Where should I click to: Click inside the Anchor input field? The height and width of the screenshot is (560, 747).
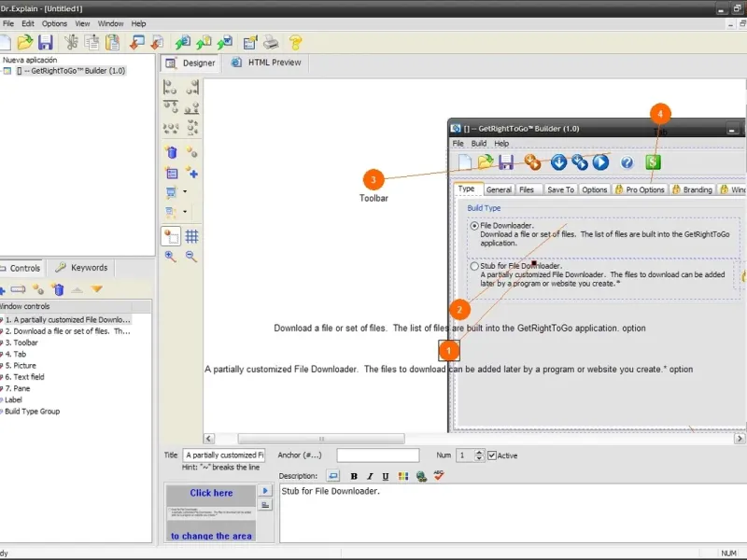378,455
